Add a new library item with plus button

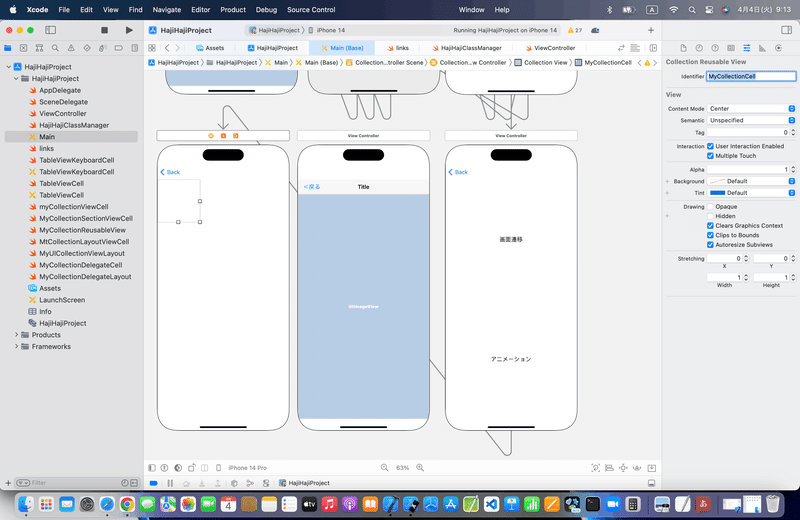651,30
